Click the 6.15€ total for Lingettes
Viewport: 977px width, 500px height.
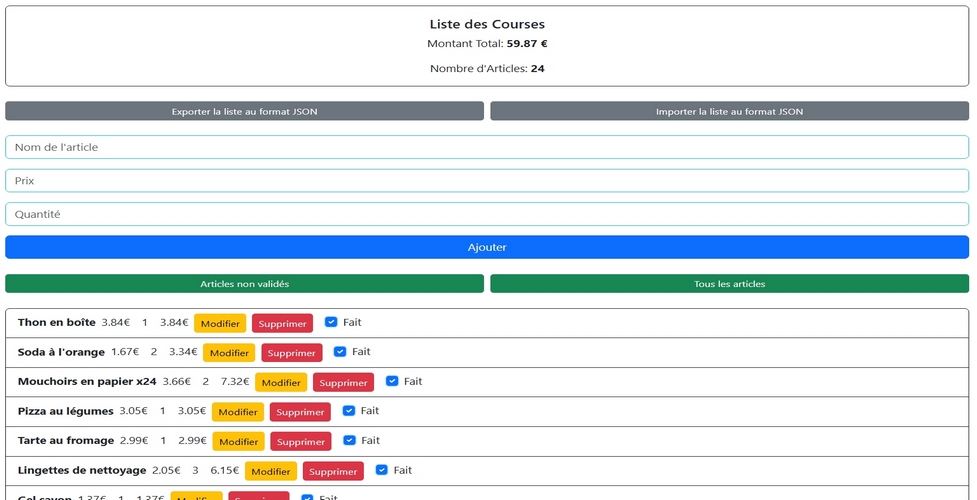point(224,471)
